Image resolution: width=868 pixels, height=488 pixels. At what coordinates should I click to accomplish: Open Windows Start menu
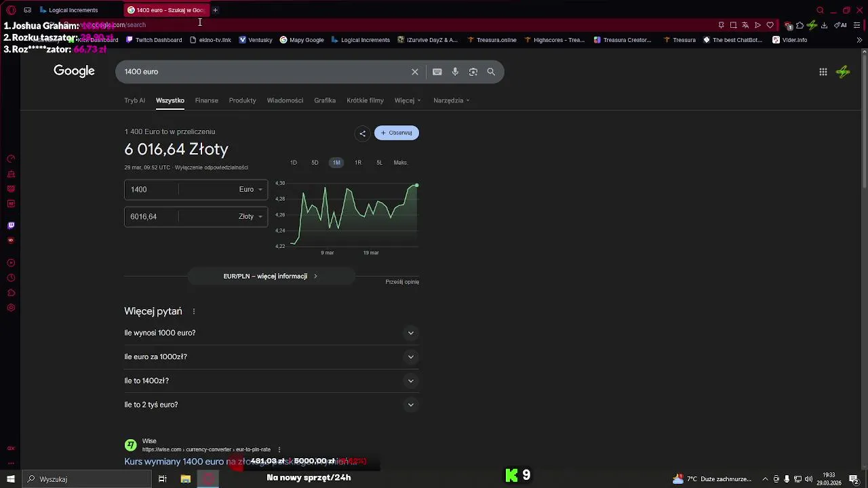point(11,479)
